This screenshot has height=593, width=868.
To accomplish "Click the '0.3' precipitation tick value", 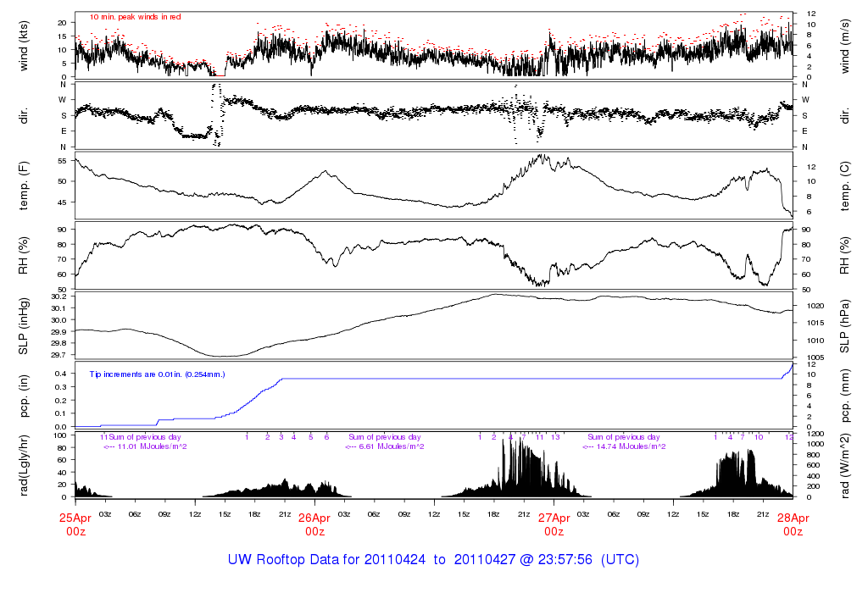I will (61, 386).
